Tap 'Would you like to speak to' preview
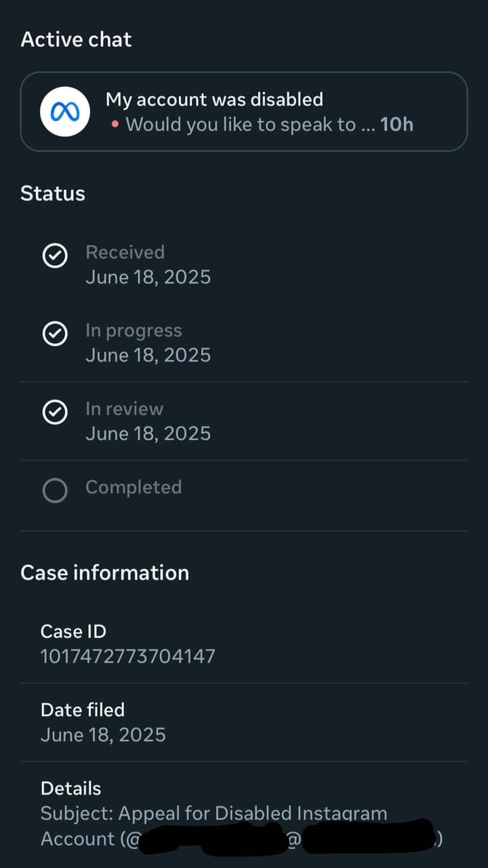Viewport: 488px width, 868px height. (x=241, y=125)
